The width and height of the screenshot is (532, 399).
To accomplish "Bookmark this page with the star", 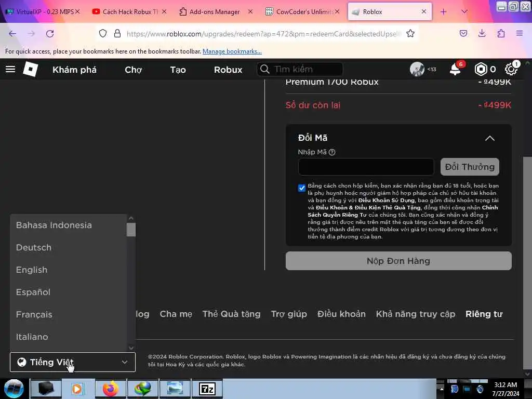I will tap(410, 33).
